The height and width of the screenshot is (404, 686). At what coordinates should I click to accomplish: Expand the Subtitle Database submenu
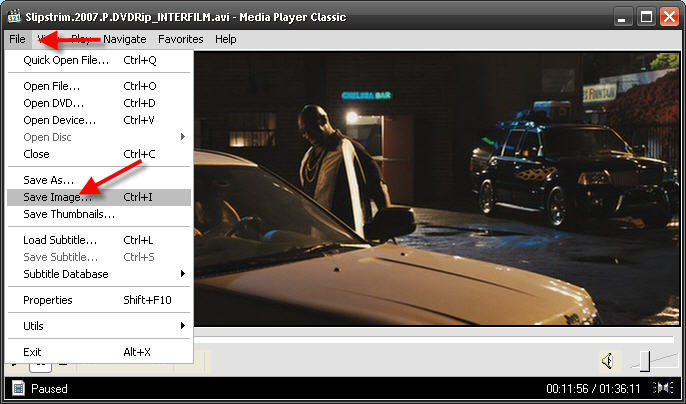[x=99, y=274]
